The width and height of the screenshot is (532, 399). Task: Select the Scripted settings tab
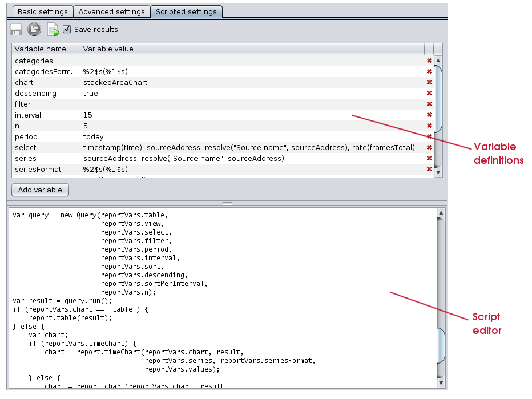pos(186,11)
